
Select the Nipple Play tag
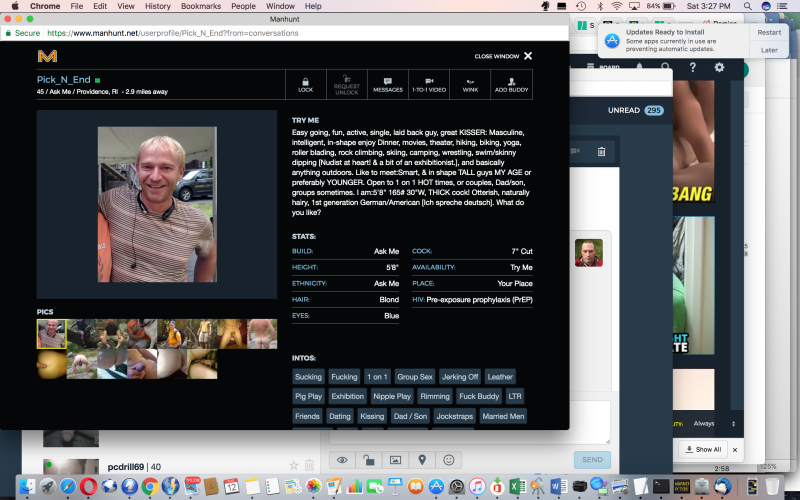click(x=392, y=396)
